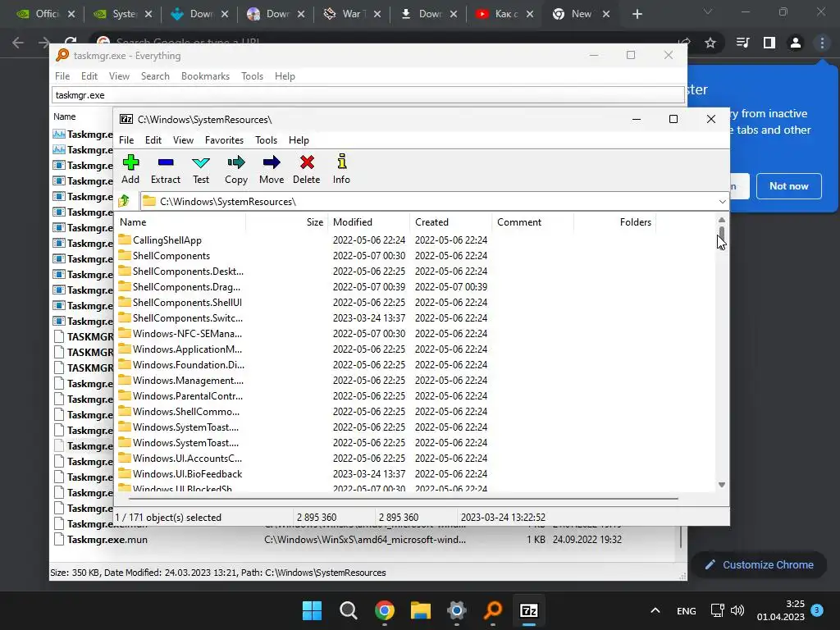Open the Bookmarks menu in Everything
This screenshot has height=630, width=840.
(205, 76)
